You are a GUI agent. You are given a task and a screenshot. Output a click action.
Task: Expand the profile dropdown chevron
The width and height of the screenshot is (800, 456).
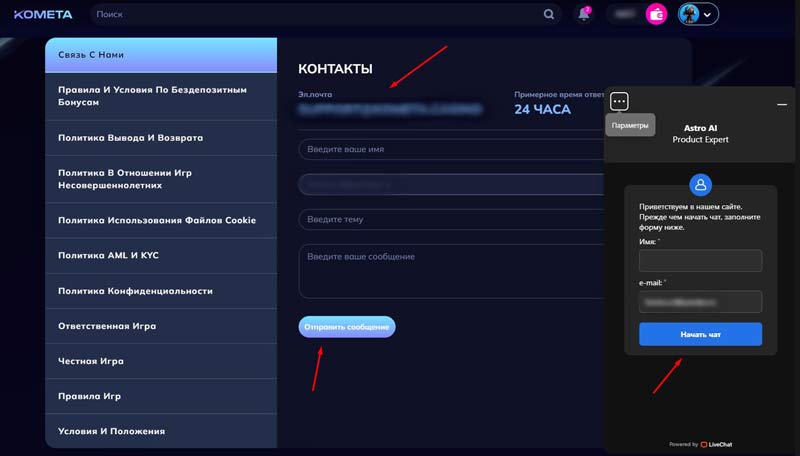pos(709,15)
